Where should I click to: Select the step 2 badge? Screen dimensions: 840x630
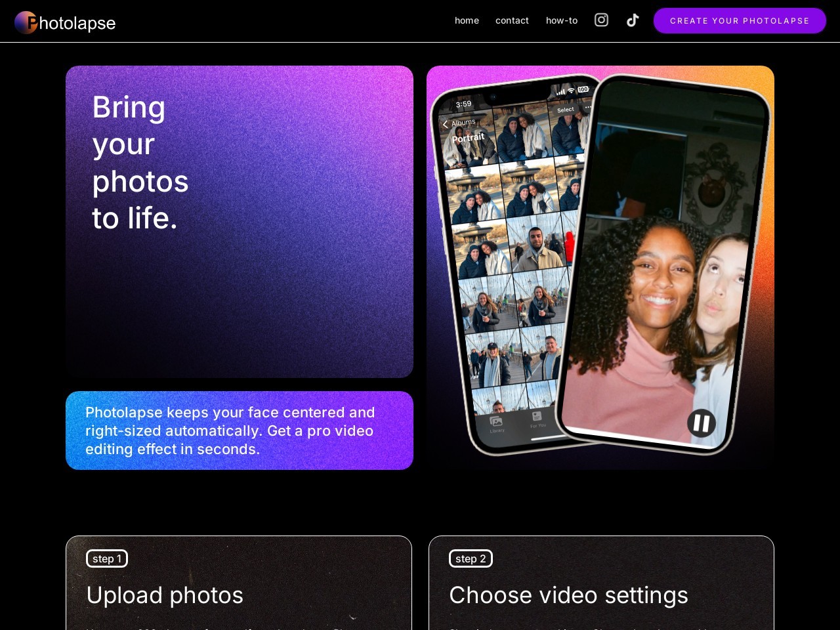(471, 558)
